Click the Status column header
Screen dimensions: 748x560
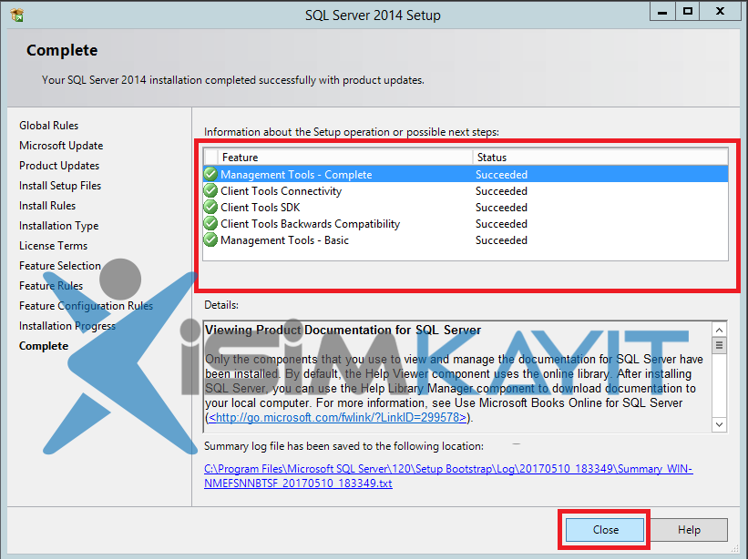pyautogui.click(x=600, y=158)
